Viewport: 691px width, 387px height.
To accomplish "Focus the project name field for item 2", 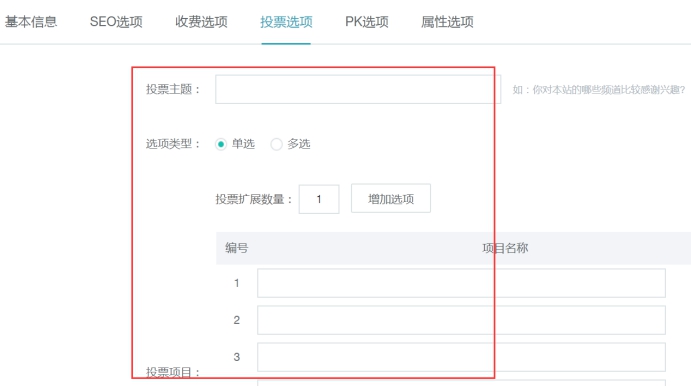I will [461, 320].
